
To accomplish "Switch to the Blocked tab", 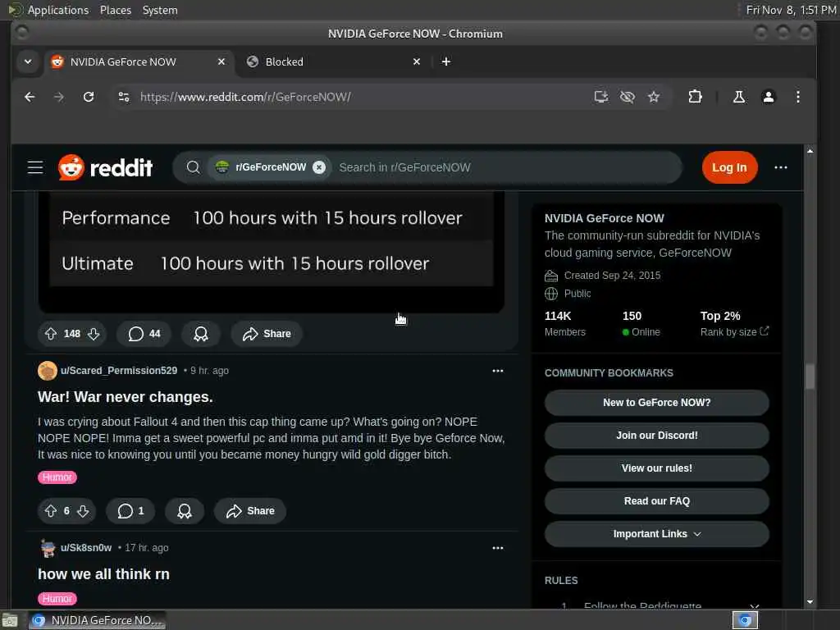I will pos(332,62).
